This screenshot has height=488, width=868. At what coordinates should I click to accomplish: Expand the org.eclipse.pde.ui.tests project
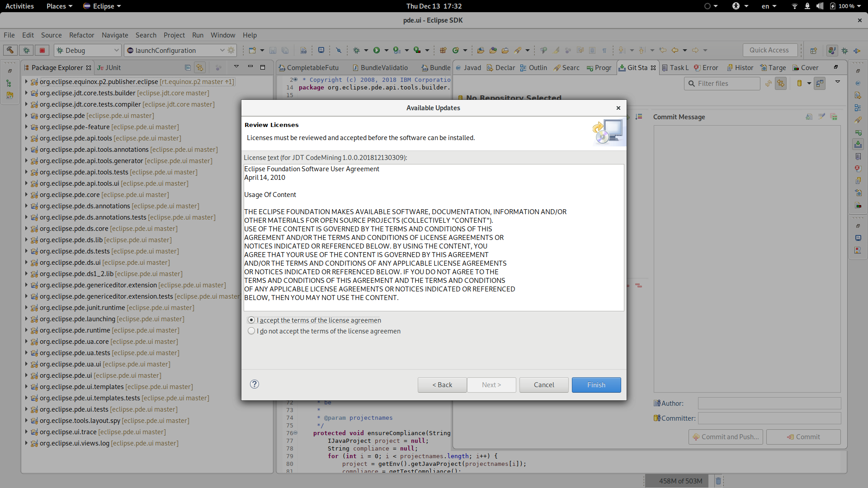pyautogui.click(x=26, y=409)
